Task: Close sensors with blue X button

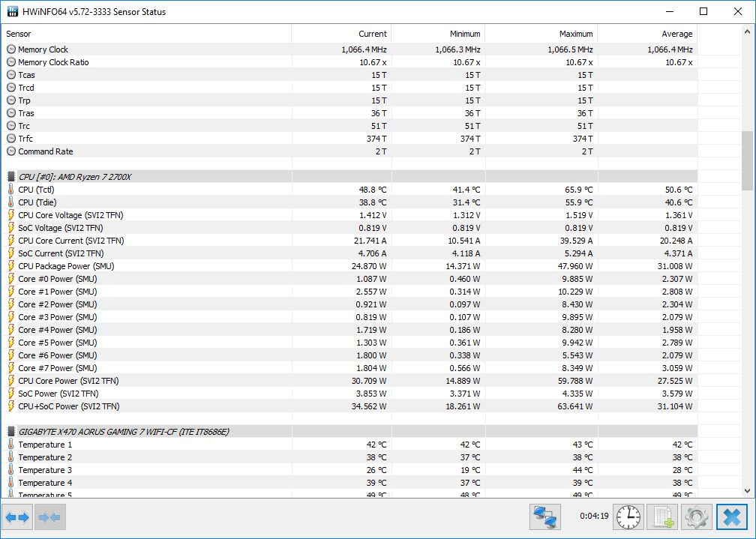Action: click(732, 517)
